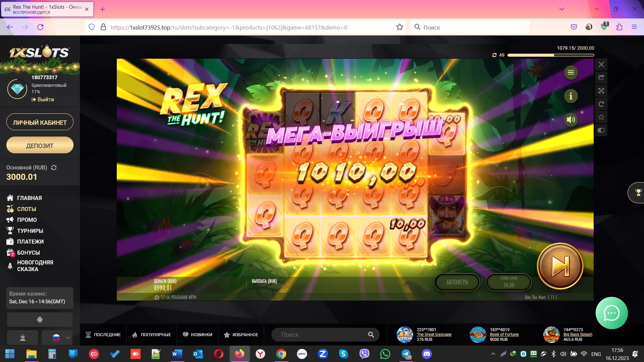
Task: Add the game to favorites star
Action: tap(601, 117)
